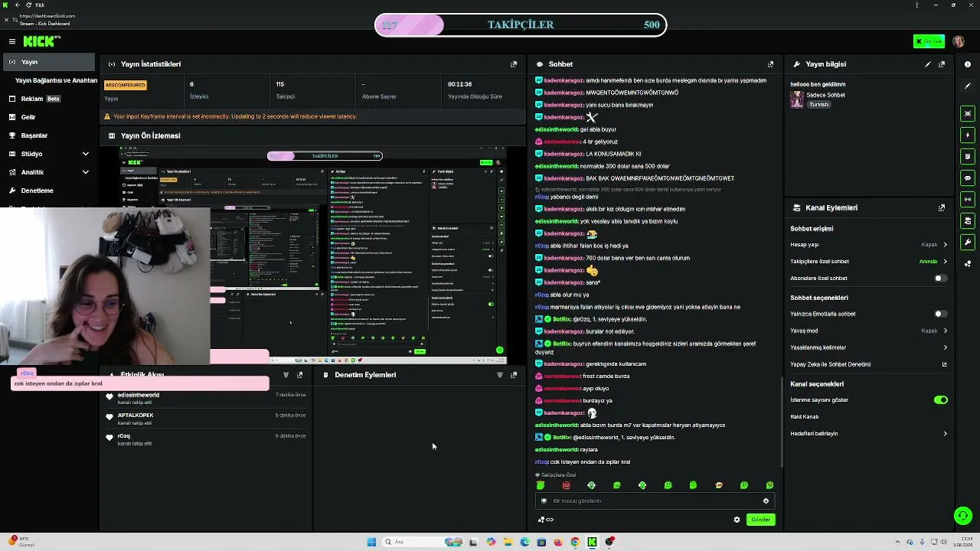
Task: Expand the Stüdyo sidebar section
Action: tap(85, 154)
